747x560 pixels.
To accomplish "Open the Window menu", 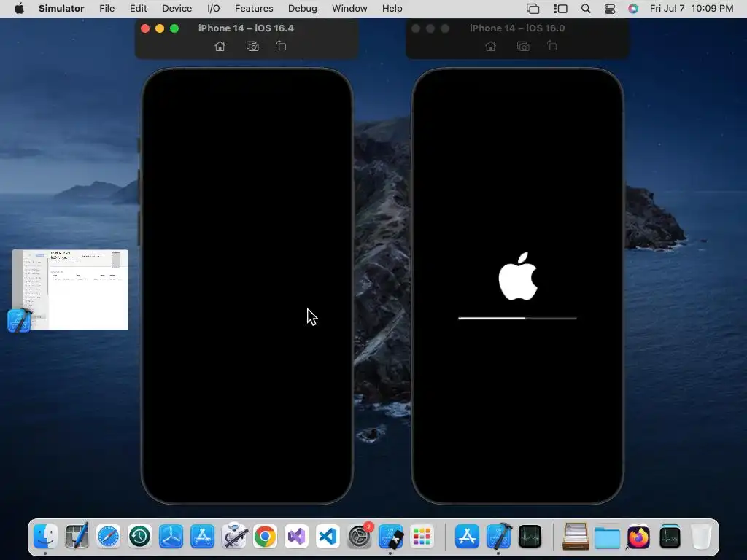I will coord(349,8).
